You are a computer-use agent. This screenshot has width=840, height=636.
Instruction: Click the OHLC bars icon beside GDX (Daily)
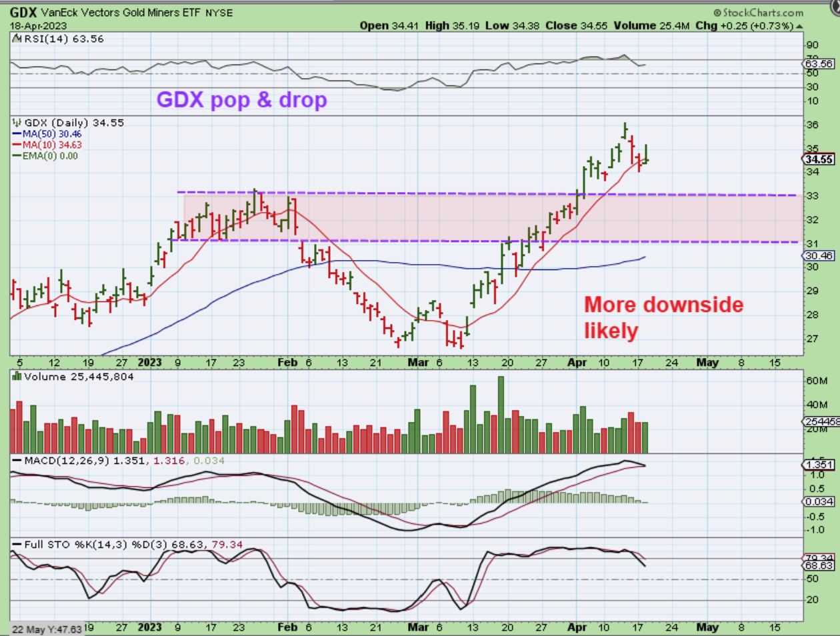(17, 123)
